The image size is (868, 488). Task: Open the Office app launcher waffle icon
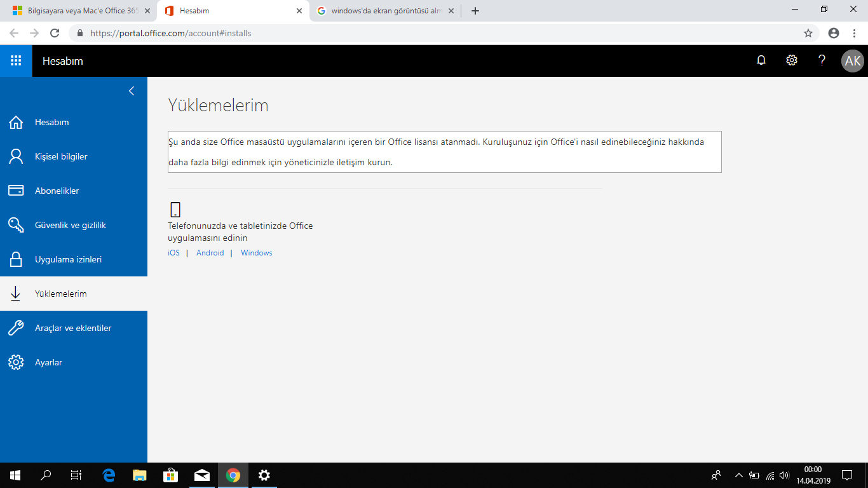tap(16, 61)
